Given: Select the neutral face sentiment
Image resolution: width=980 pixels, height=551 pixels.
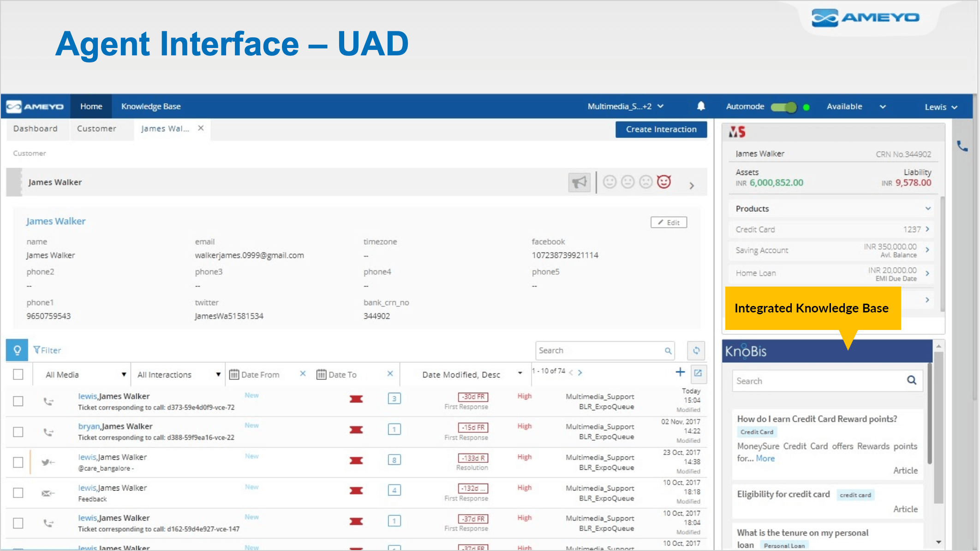Looking at the screenshot, I should pos(627,182).
